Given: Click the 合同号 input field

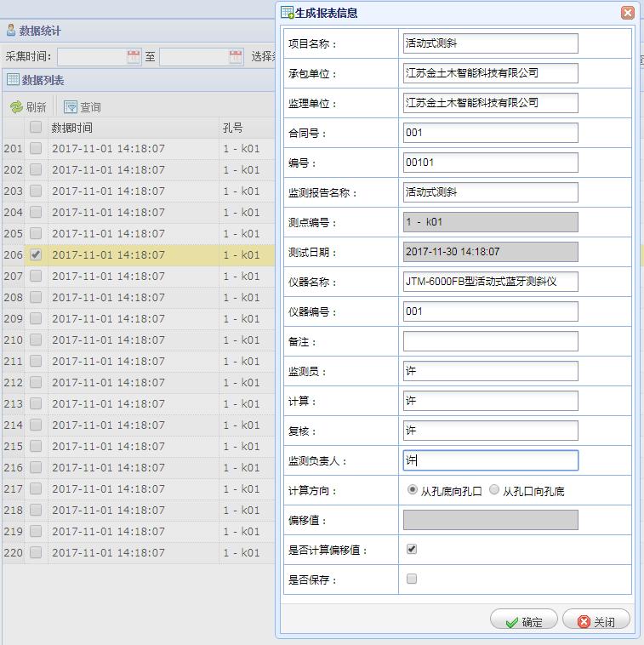Looking at the screenshot, I should (x=490, y=133).
